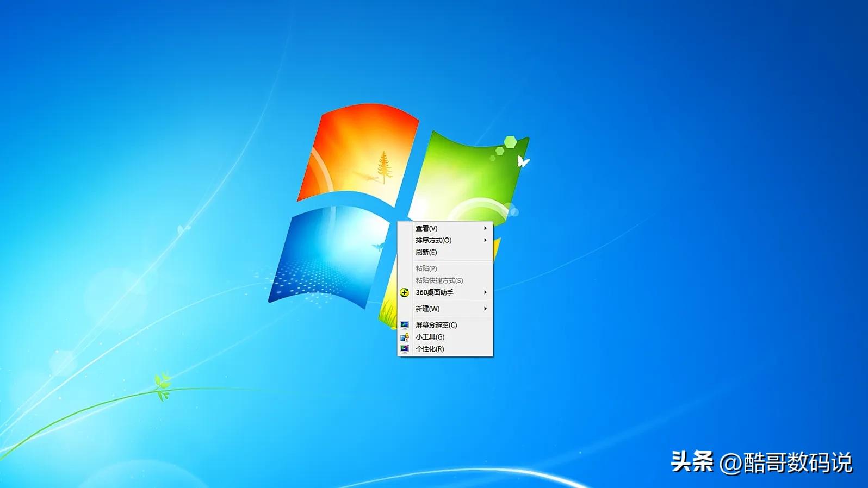The width and height of the screenshot is (868, 488).
Task: Choose 刷新(E) from the context menu
Action: (x=445, y=252)
